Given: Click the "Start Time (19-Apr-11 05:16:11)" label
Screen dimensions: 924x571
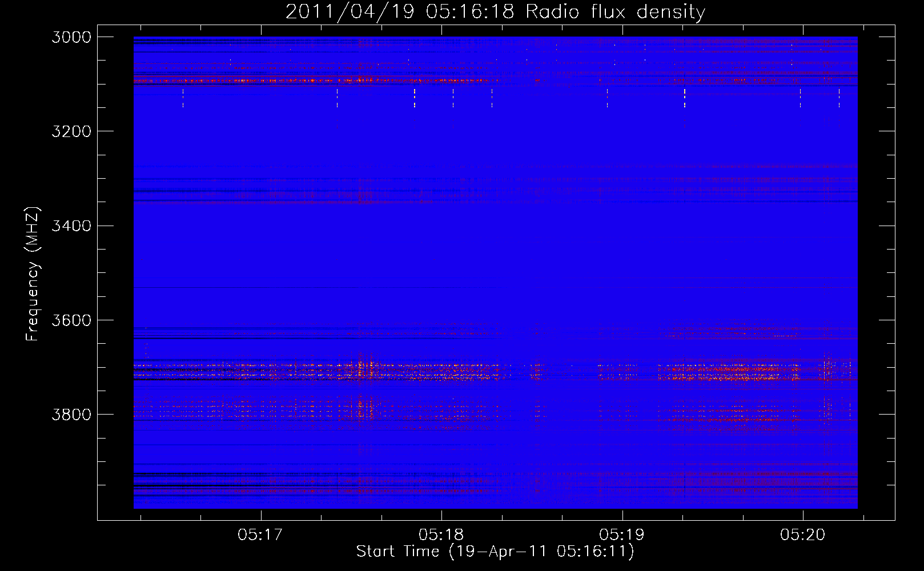Looking at the screenshot, I should pos(495,552).
